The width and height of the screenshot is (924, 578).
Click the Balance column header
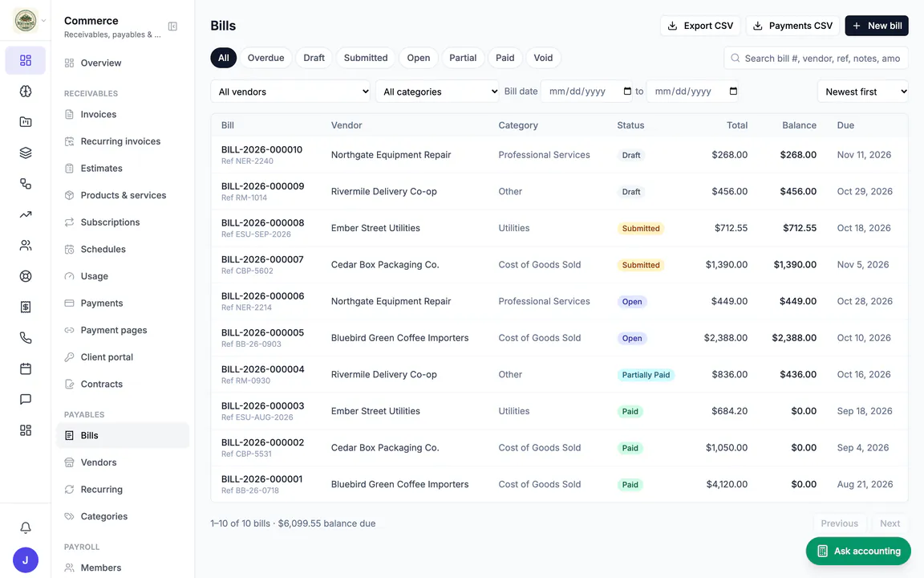pos(799,125)
